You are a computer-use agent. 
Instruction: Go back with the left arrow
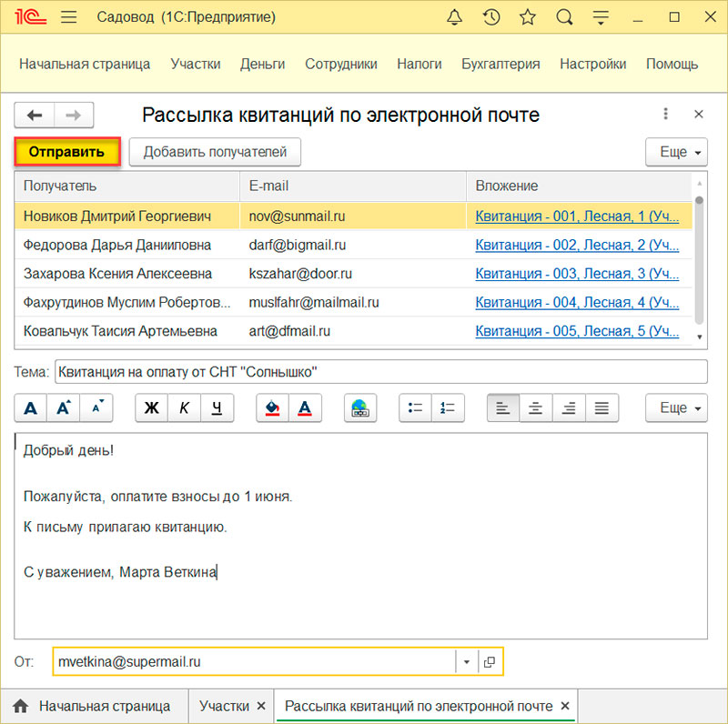35,116
